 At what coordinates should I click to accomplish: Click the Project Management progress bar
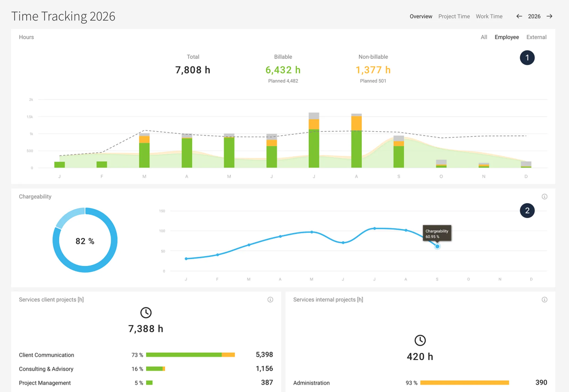[149, 383]
